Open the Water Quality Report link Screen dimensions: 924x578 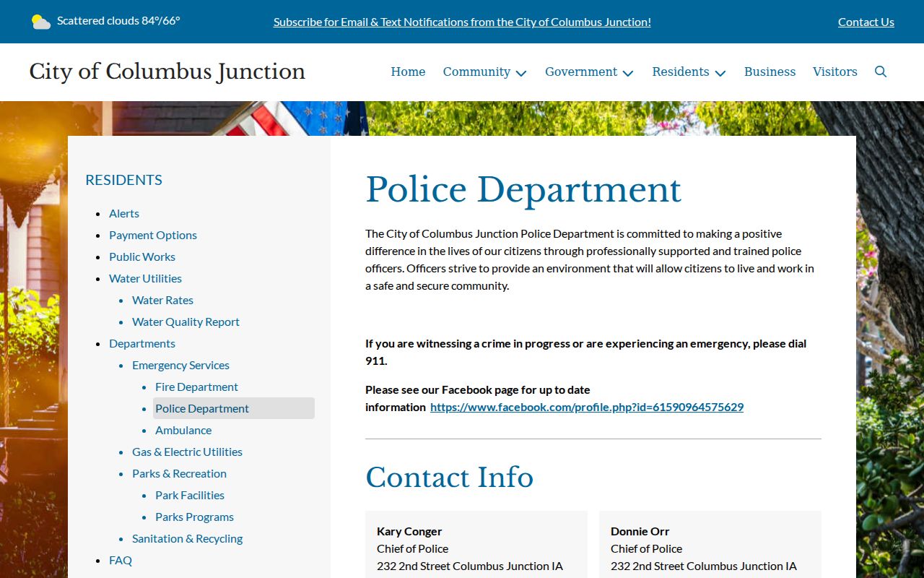pyautogui.click(x=186, y=322)
